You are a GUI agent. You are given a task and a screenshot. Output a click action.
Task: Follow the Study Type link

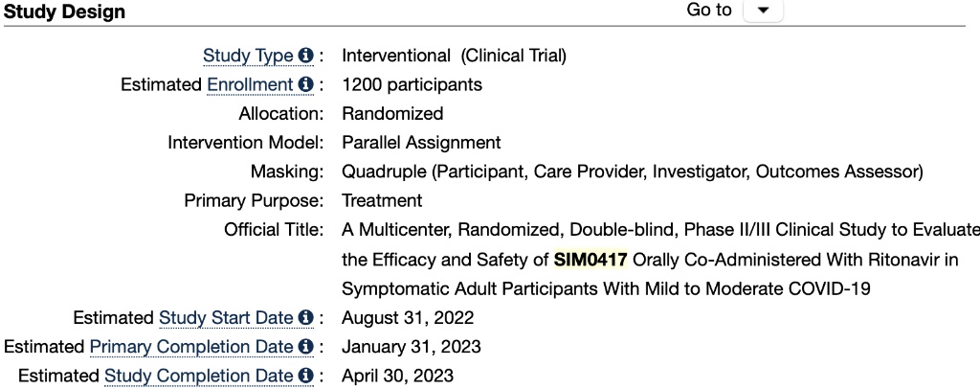pos(248,56)
